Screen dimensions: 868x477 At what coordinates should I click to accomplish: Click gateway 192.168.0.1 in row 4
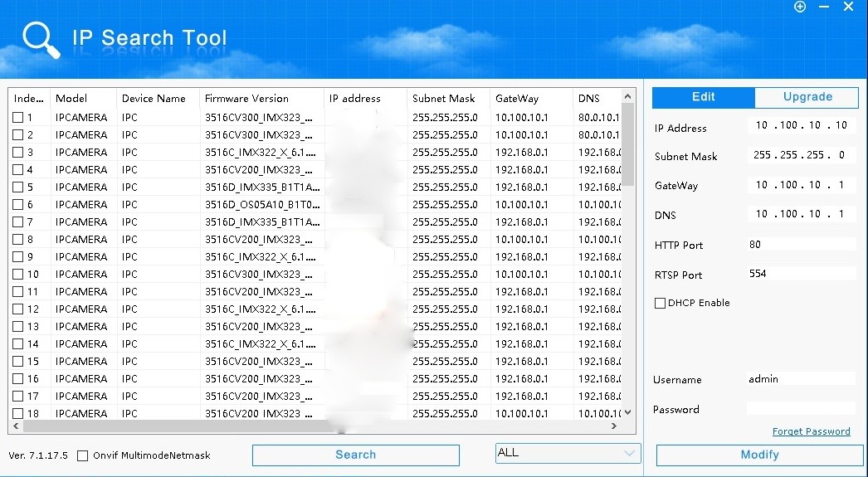[x=521, y=169]
